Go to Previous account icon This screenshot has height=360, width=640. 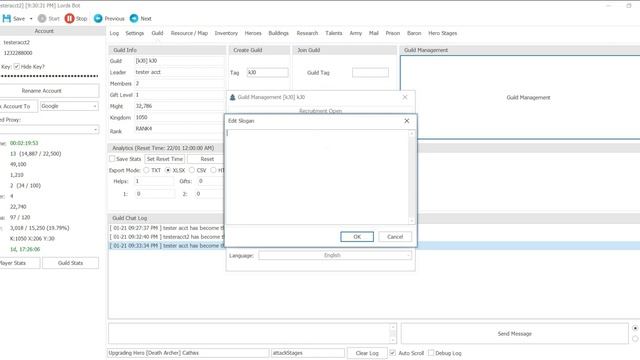(x=98, y=18)
